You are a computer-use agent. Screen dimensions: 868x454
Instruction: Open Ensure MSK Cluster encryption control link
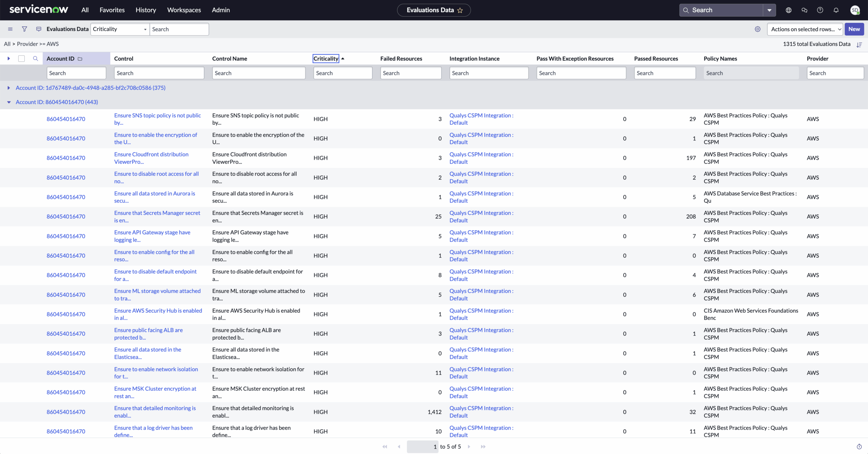coord(155,392)
